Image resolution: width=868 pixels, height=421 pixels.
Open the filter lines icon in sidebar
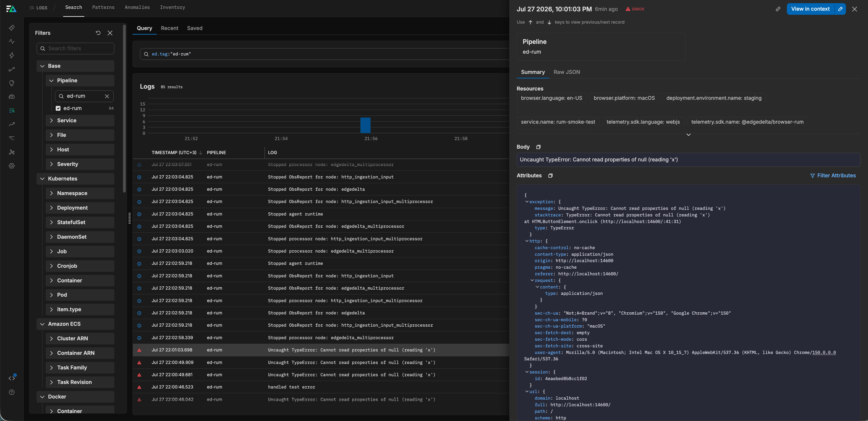pyautogui.click(x=12, y=138)
